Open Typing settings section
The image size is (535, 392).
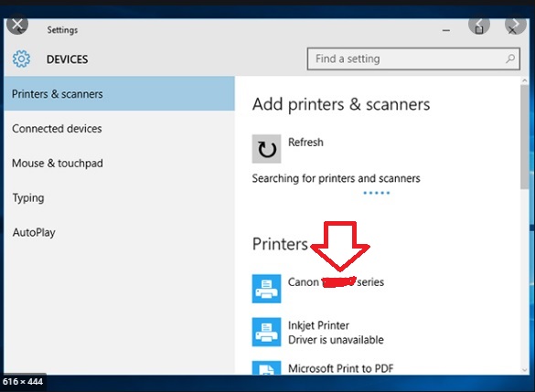pos(120,197)
